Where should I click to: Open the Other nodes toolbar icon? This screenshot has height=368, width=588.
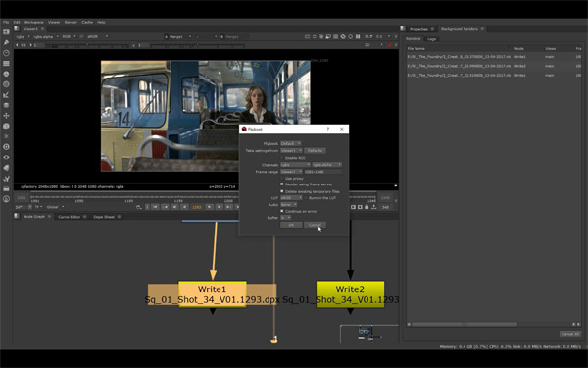point(6,188)
